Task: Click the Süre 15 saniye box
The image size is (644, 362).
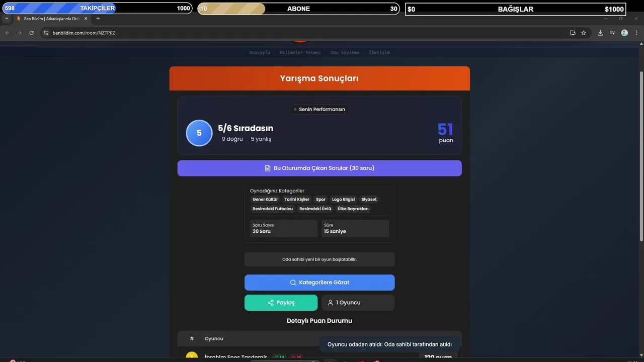Action: [355, 228]
